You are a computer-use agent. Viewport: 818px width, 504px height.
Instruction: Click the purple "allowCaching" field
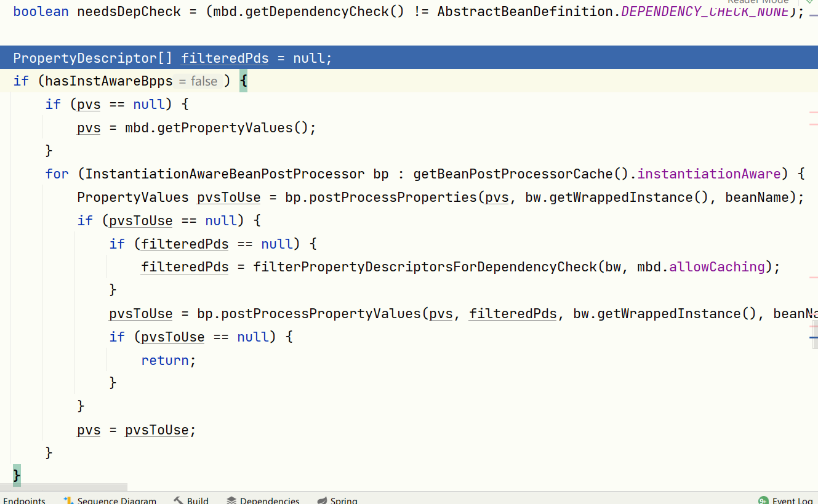717,267
